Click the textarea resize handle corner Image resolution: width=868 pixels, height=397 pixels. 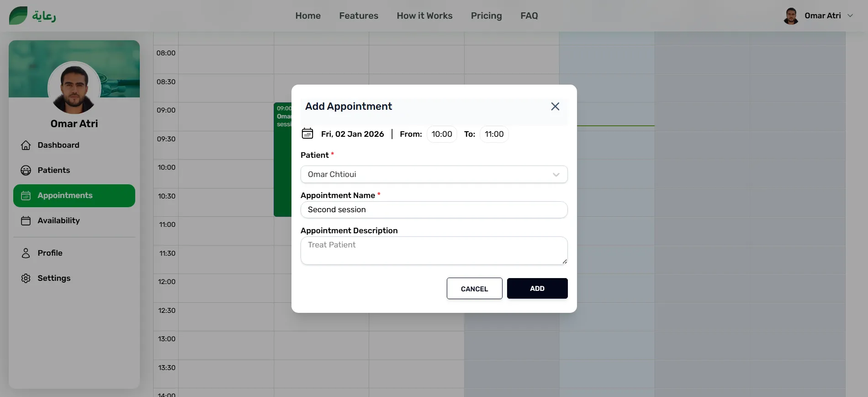point(565,262)
